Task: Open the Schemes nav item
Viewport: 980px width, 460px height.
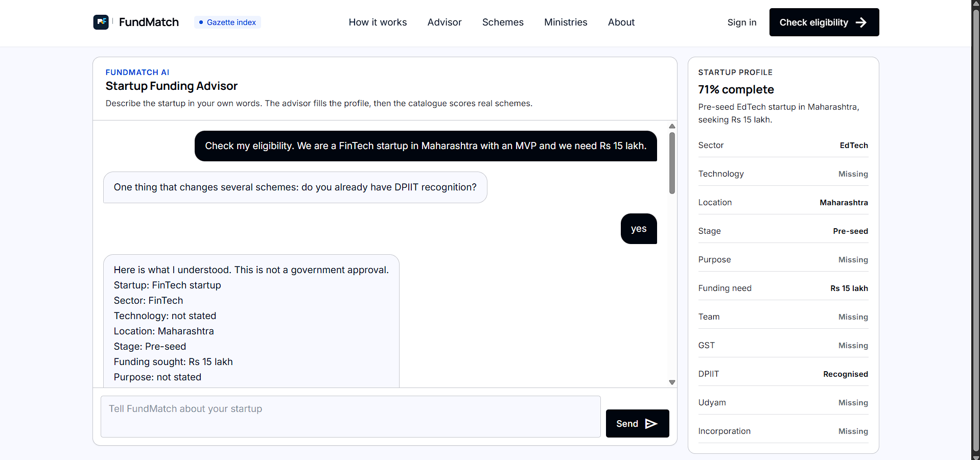Action: [x=503, y=22]
